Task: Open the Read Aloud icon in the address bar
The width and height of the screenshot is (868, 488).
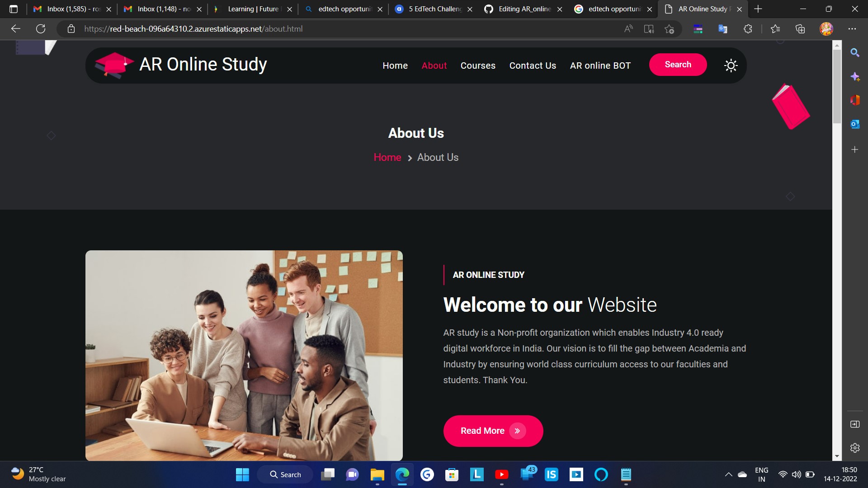Action: click(x=628, y=29)
